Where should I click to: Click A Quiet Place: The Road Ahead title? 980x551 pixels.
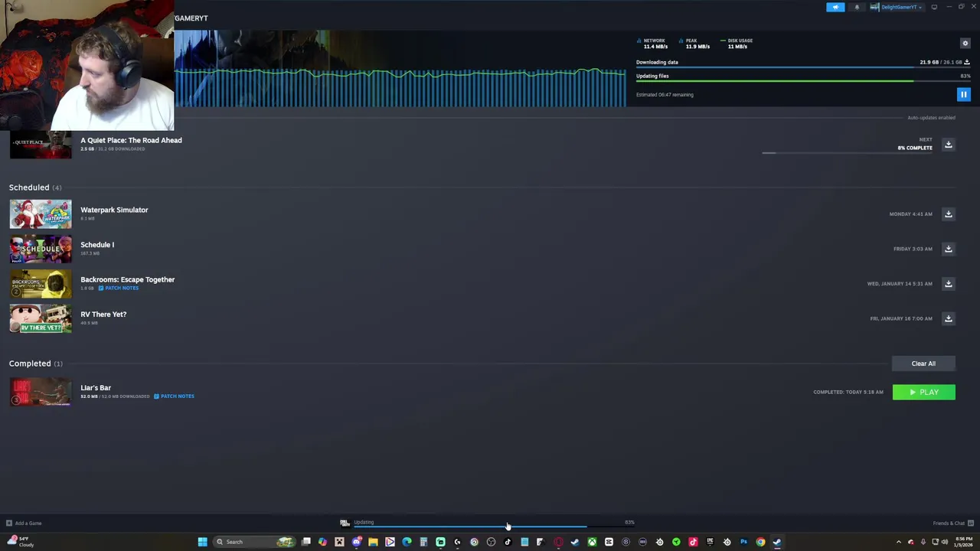(x=131, y=140)
